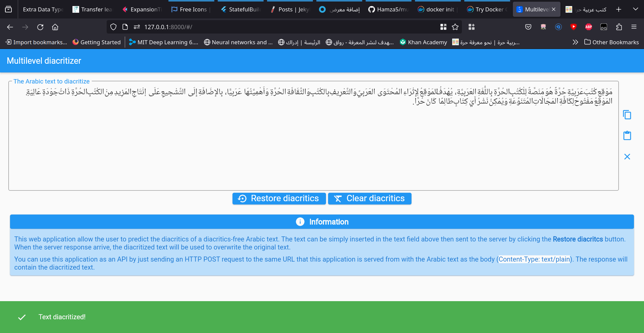This screenshot has width=644, height=333.
Task: Open the extension grid icon next to address bar
Action: pos(472,27)
